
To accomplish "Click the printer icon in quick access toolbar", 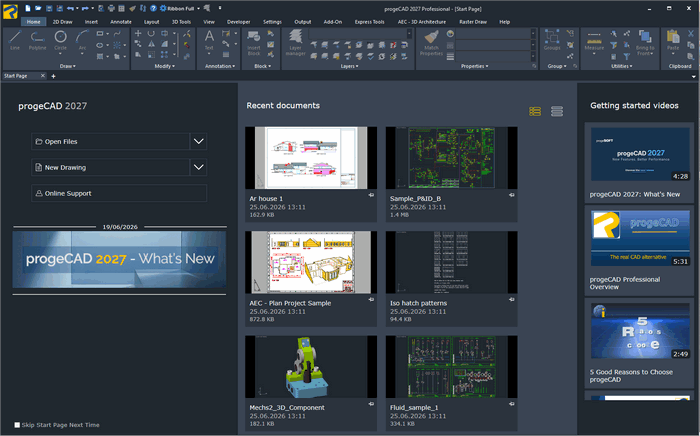I will (111, 8).
